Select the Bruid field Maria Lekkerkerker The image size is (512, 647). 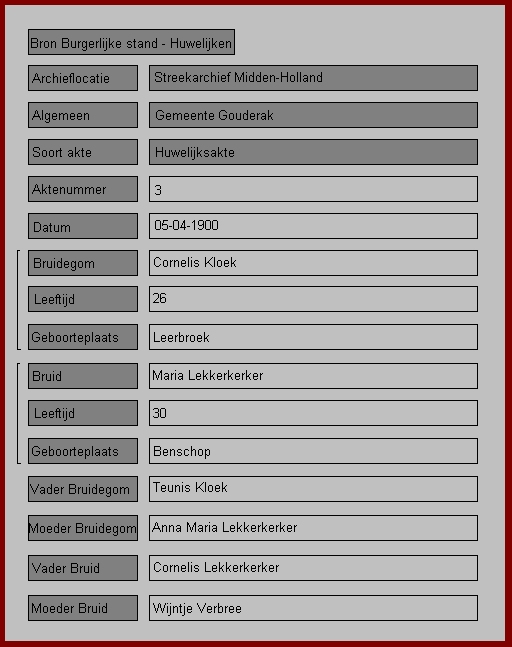313,376
